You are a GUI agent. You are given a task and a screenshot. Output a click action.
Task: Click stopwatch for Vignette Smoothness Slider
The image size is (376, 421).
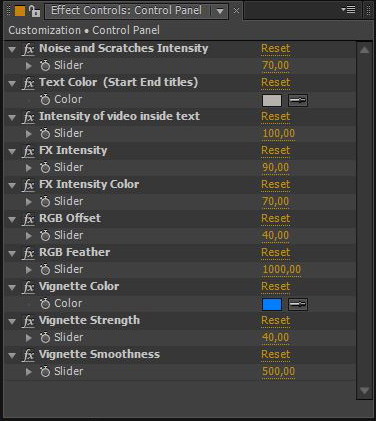(x=45, y=372)
